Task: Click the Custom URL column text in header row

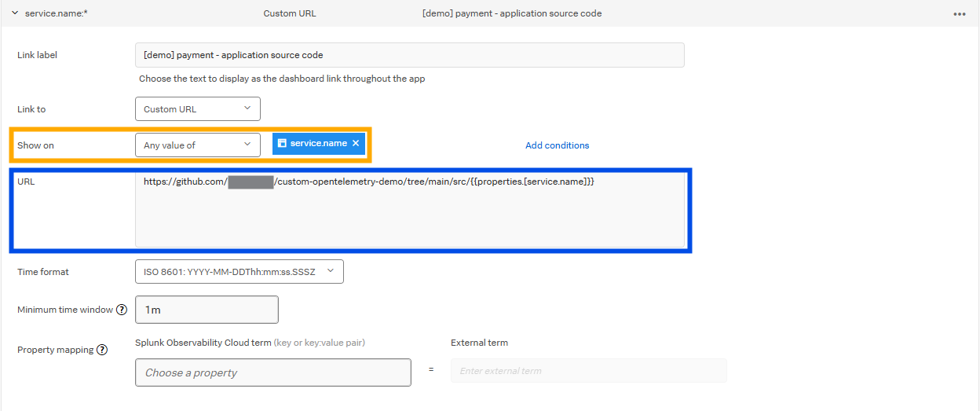Action: (290, 13)
